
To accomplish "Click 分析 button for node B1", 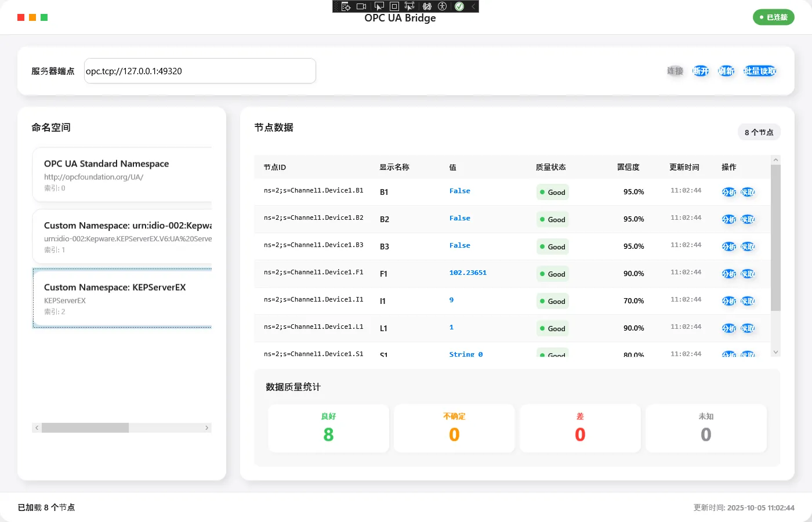I will coord(728,192).
